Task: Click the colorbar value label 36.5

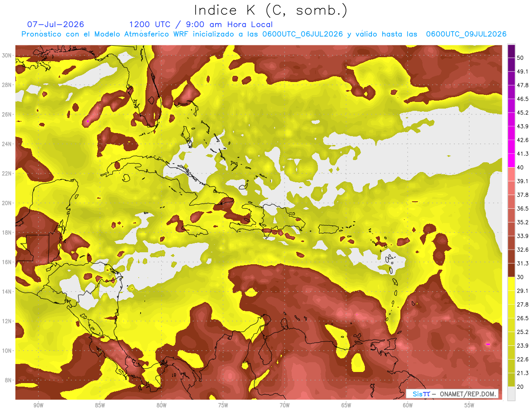Action: [x=523, y=208]
